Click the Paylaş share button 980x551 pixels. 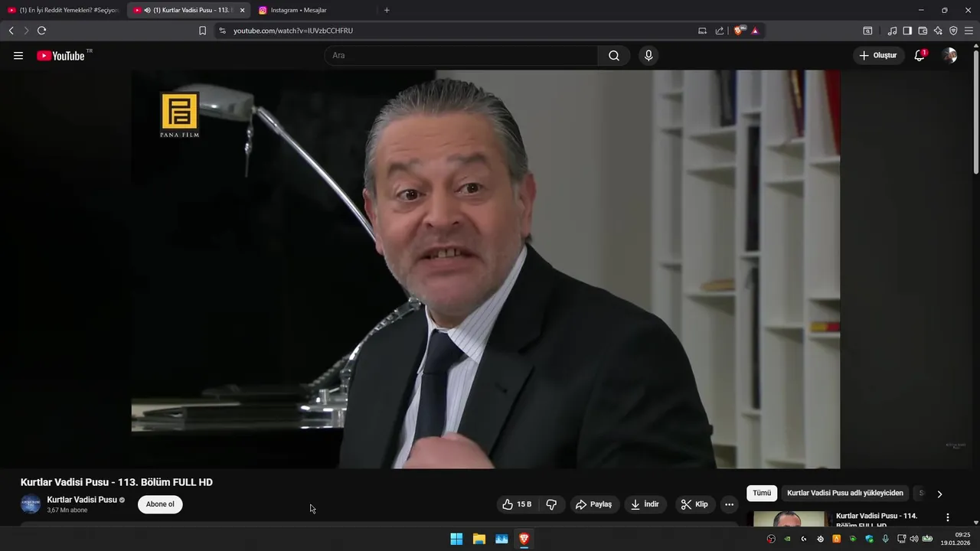point(594,504)
